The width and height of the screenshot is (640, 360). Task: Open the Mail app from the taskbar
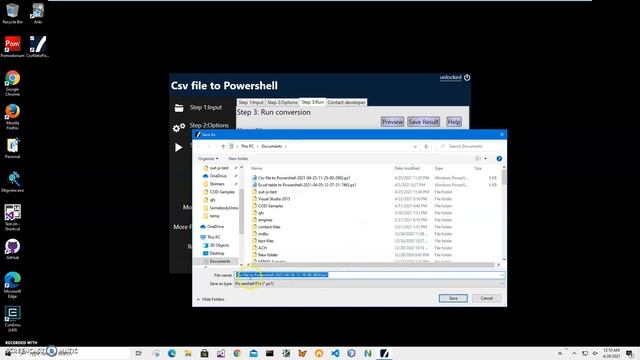[253, 353]
